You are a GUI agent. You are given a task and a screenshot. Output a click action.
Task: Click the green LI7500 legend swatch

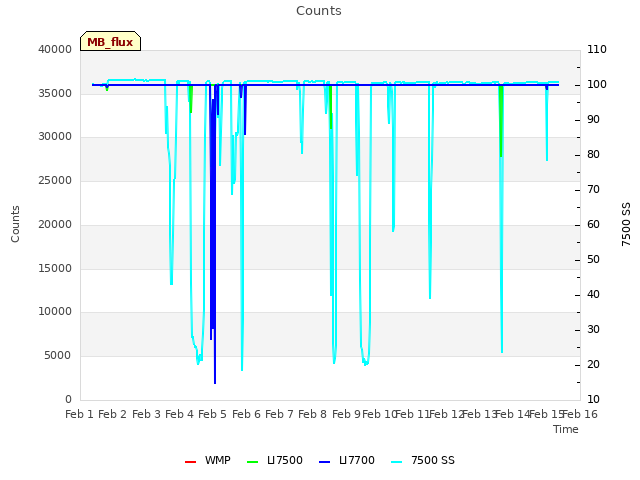253,462
